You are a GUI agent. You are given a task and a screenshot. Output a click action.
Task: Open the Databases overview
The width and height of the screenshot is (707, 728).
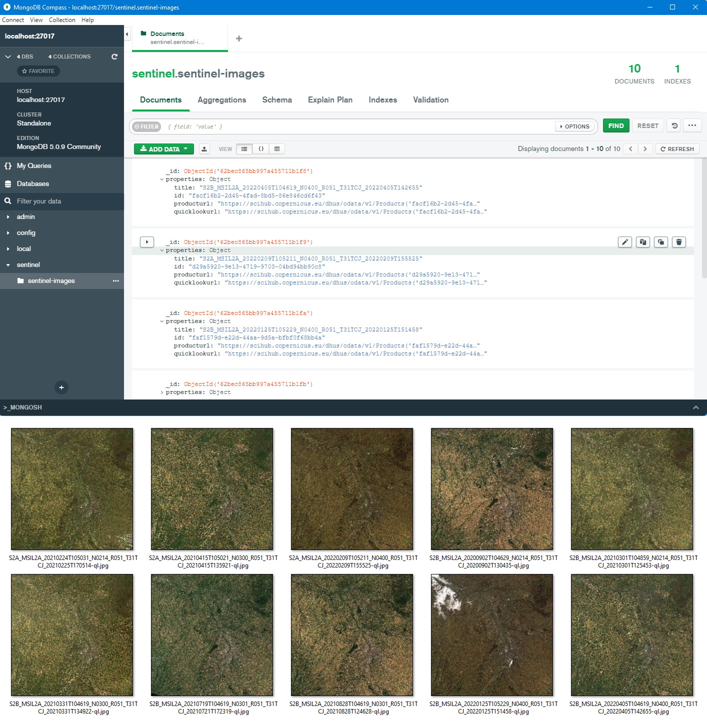(33, 183)
